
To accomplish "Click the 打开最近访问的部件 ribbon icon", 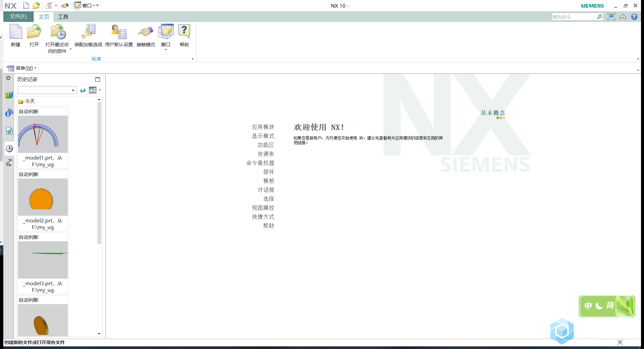I will [58, 32].
